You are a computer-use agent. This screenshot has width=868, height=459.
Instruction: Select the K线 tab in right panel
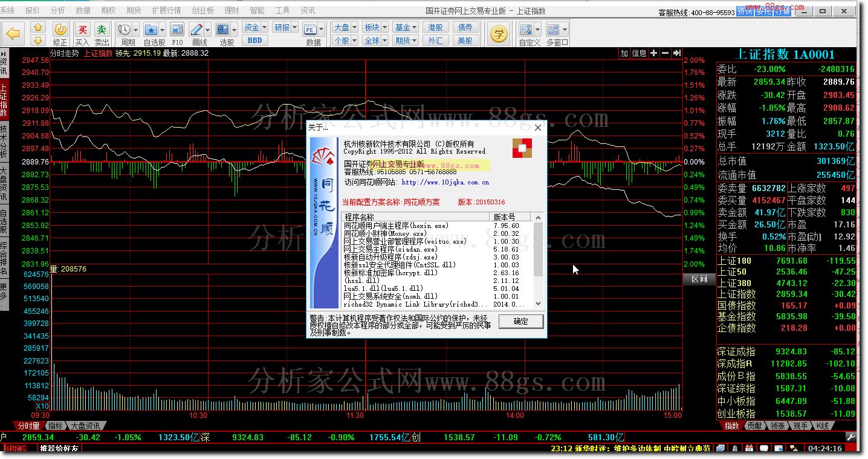pos(823,426)
